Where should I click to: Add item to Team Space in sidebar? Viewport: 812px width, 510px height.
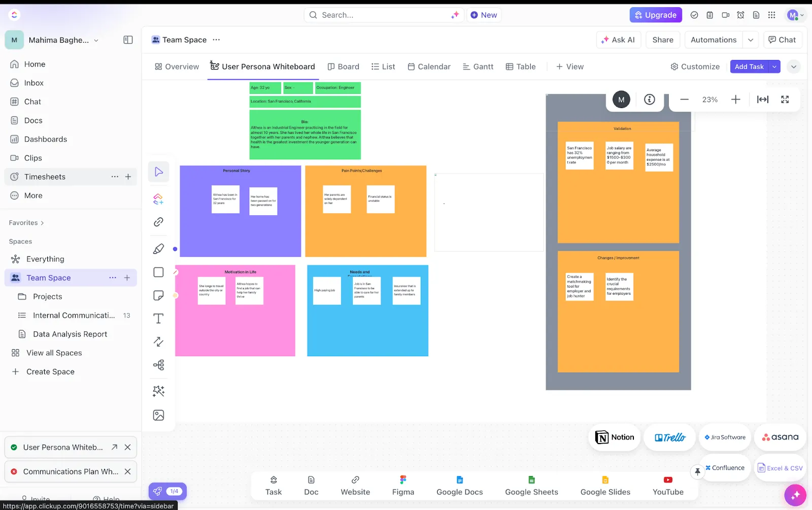pyautogui.click(x=127, y=278)
